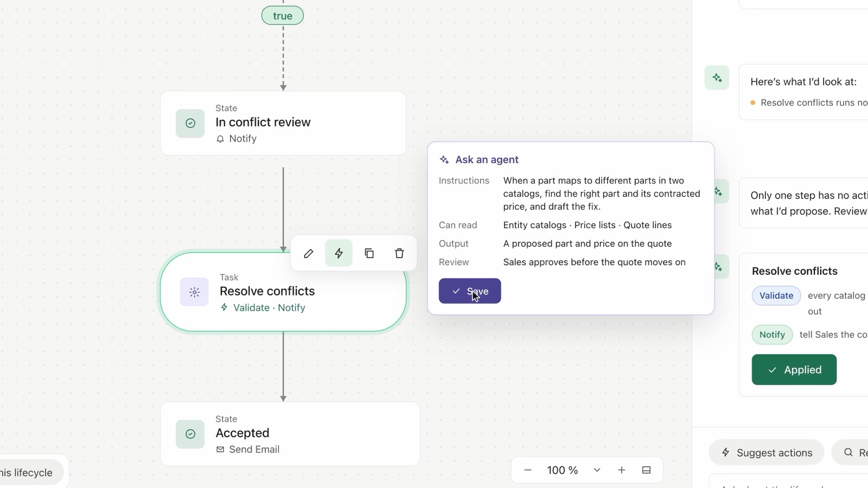Screen dimensions: 868x488
Task: Click the Output value 'A proposed part and price'
Action: tap(588, 243)
